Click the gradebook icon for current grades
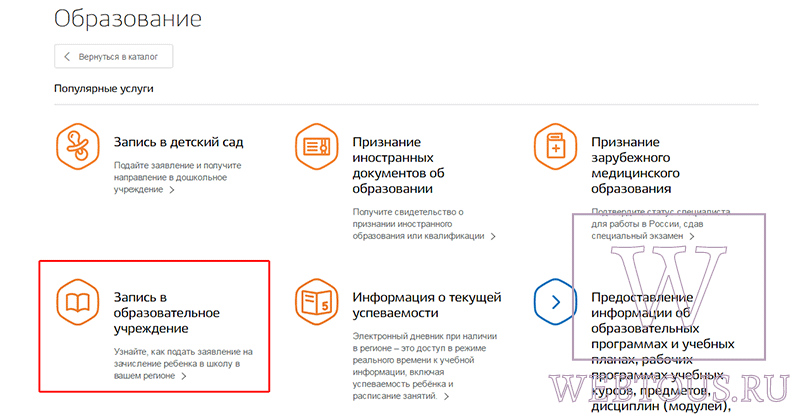Image resolution: width=800 pixels, height=415 pixels. tap(317, 302)
